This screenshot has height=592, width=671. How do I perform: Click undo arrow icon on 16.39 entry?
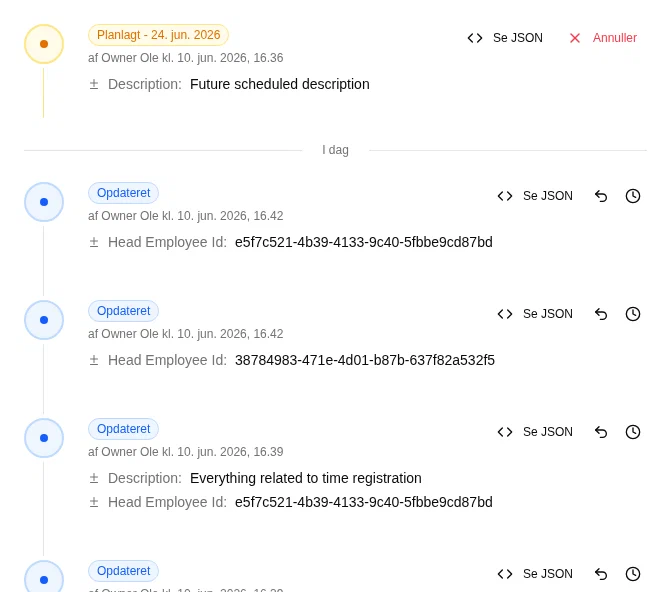[x=601, y=432]
